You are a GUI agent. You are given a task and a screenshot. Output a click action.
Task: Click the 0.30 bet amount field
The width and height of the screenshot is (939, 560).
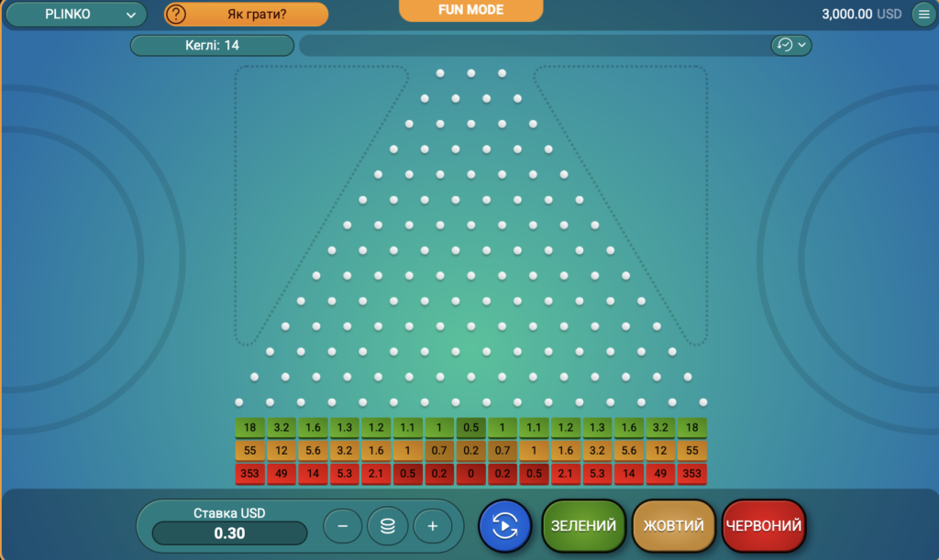tap(229, 533)
